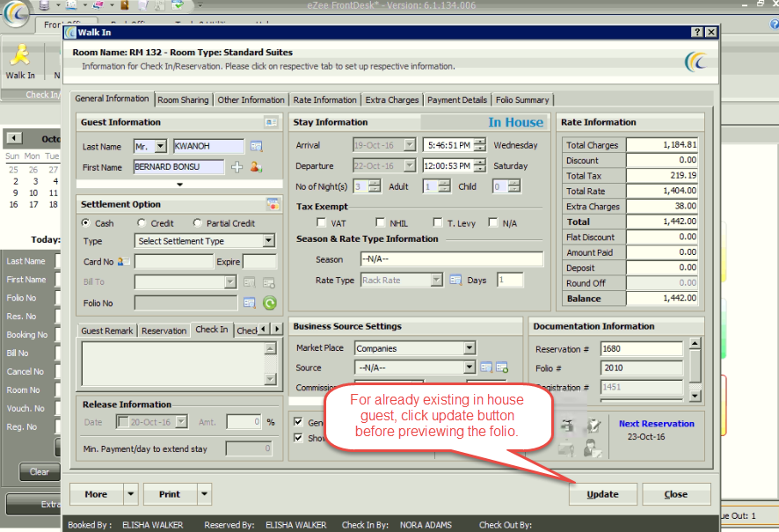Click the help question mark in title bar
Viewport: 779px width, 532px height.
697,33
